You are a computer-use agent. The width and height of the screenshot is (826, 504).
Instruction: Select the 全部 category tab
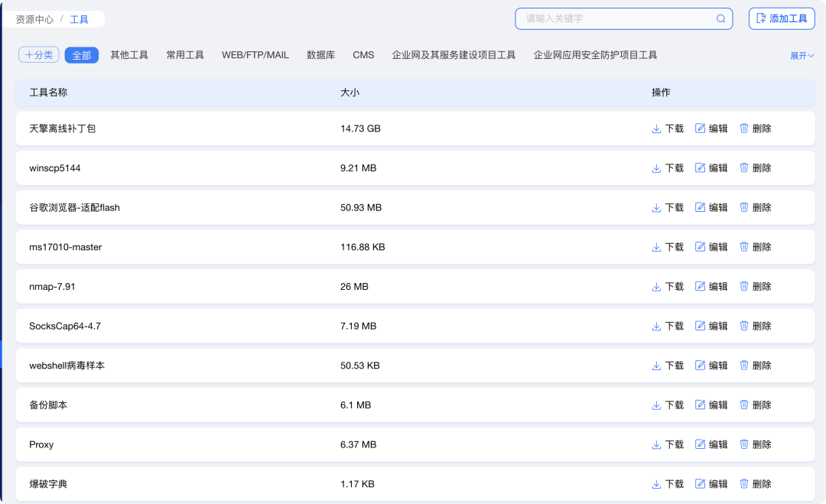click(x=82, y=55)
